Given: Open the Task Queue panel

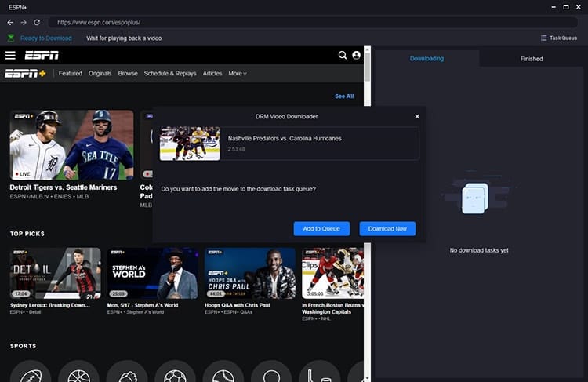Looking at the screenshot, I should click(559, 38).
